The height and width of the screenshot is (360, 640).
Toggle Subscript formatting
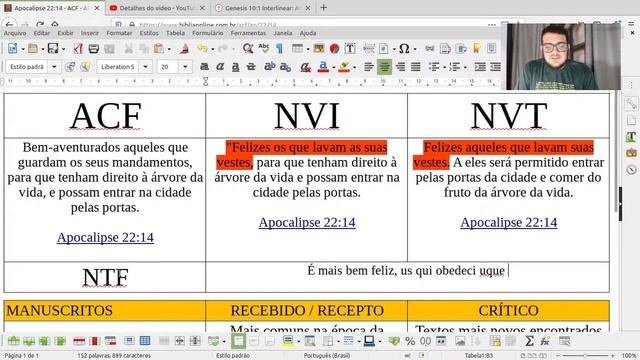(285, 67)
